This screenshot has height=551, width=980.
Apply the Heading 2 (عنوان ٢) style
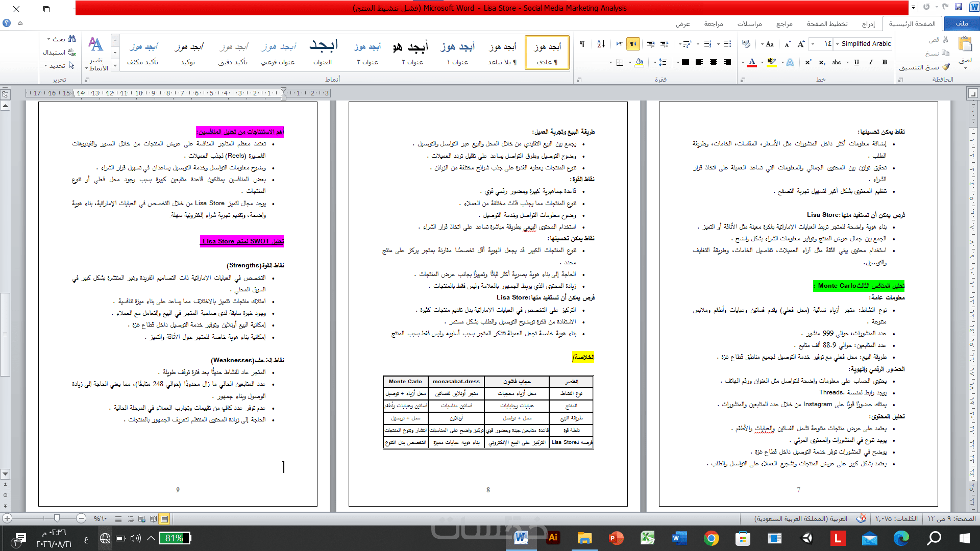pos(412,53)
